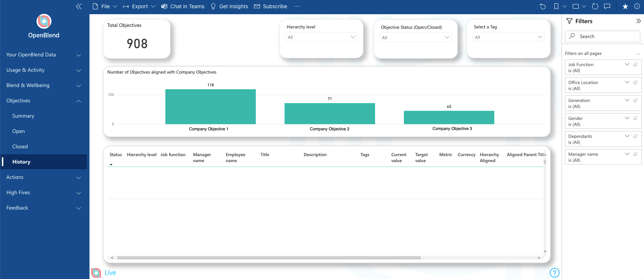The image size is (644, 279).
Task: Reset report to default view
Action: click(x=543, y=6)
